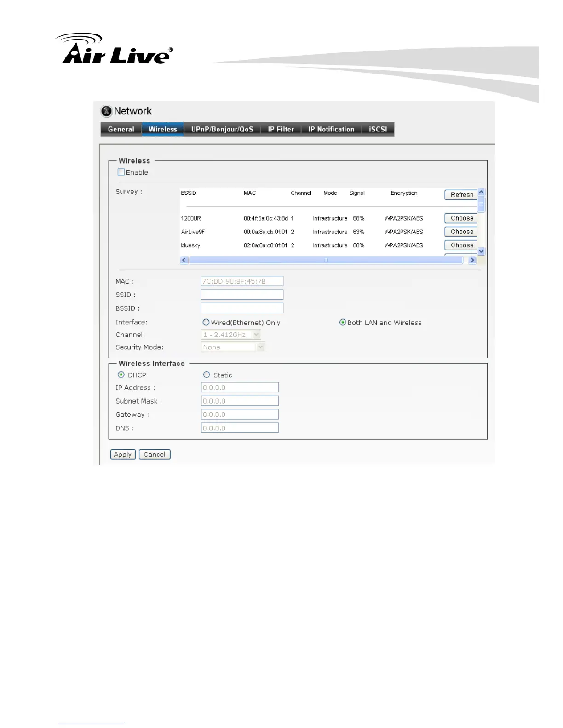Click the Network page heading
The height and width of the screenshot is (728, 563).
pos(133,111)
